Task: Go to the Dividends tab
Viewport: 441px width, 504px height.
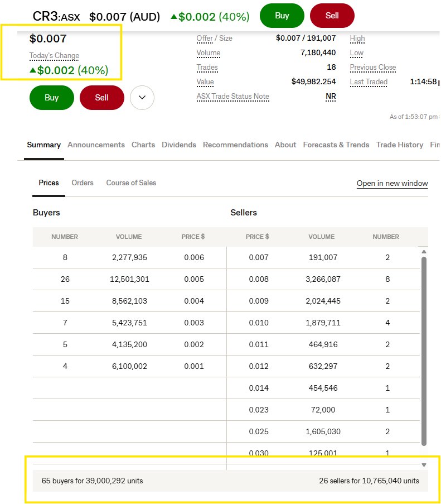Action: (179, 145)
